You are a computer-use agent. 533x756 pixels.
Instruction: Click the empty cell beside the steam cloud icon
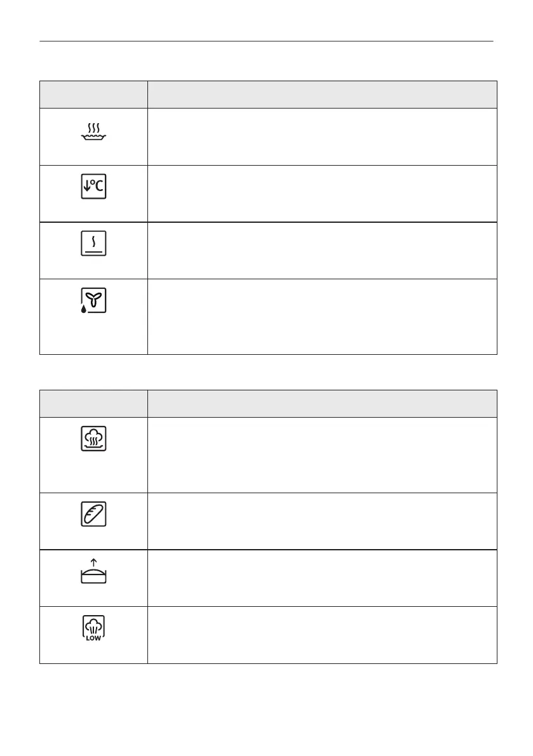point(321,454)
